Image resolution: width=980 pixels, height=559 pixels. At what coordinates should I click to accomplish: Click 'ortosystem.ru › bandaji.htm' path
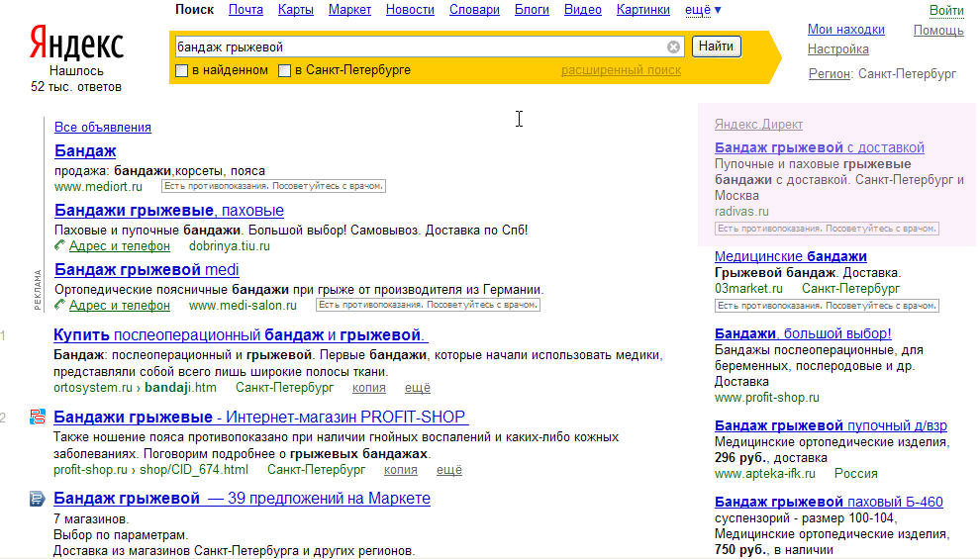[135, 388]
